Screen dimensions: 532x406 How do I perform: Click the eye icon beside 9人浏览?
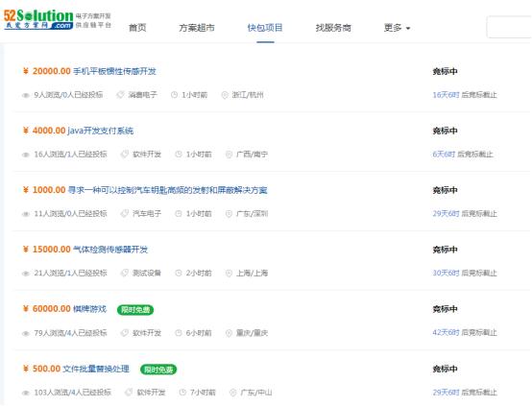click(25, 95)
